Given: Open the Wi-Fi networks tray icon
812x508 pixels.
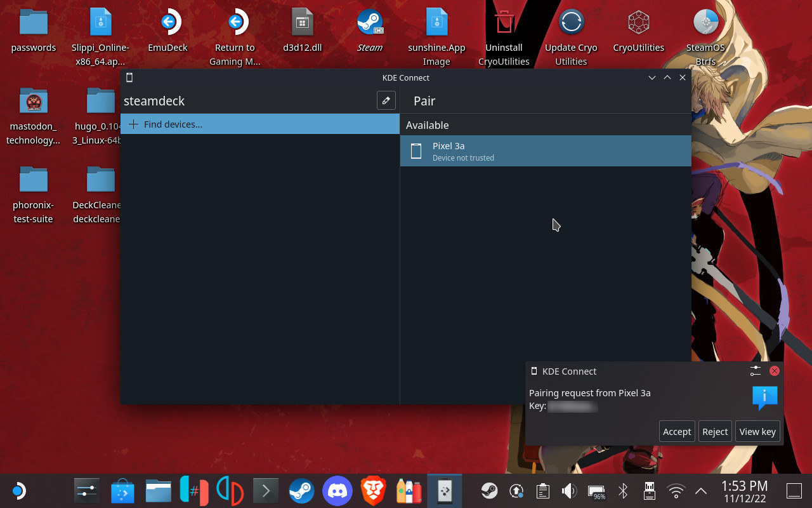Looking at the screenshot, I should pos(676,491).
